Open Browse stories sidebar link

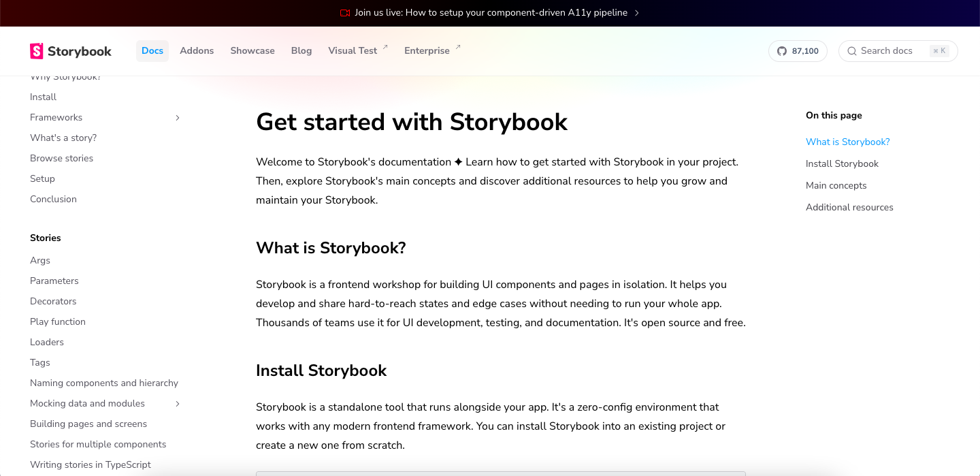pos(61,159)
